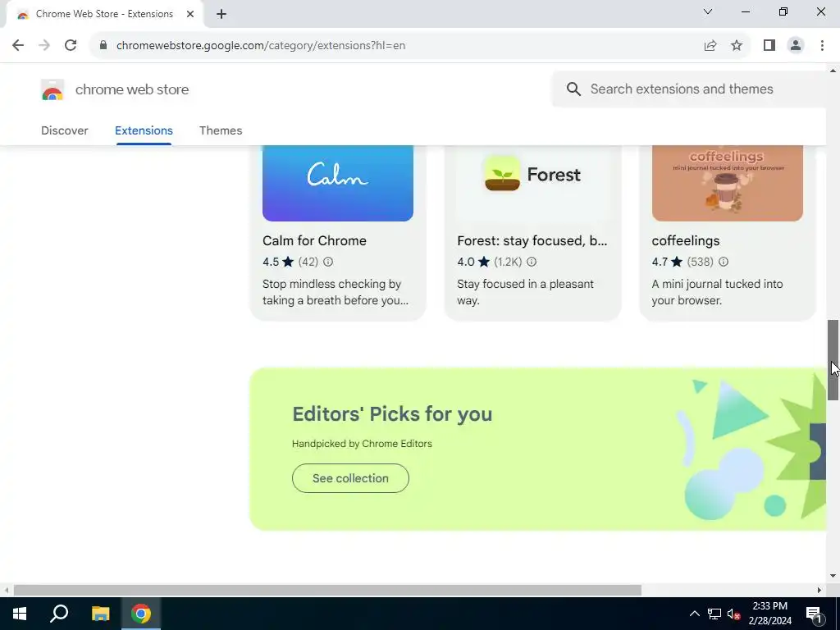840x630 pixels.
Task: Click the coffeelings coffee cup thumbnail
Action: 728,183
